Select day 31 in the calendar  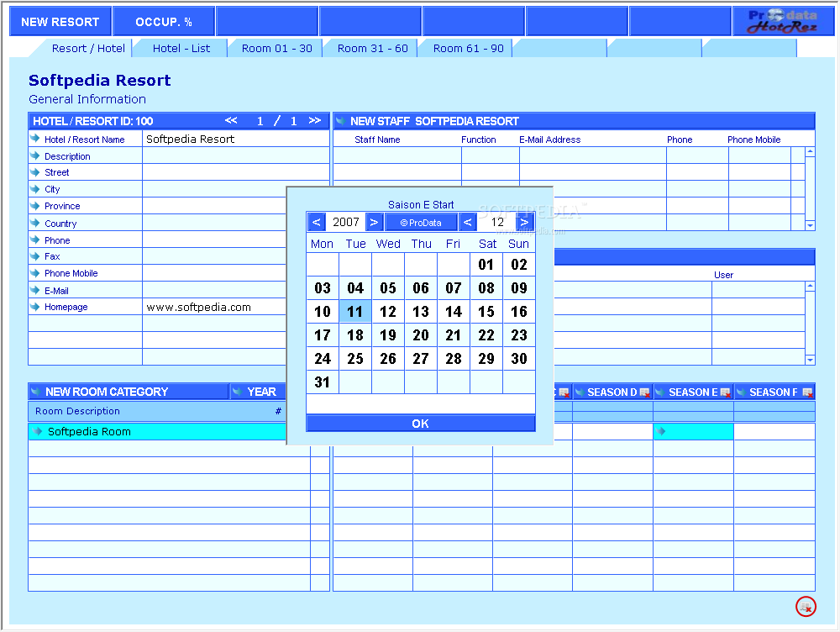tap(322, 382)
